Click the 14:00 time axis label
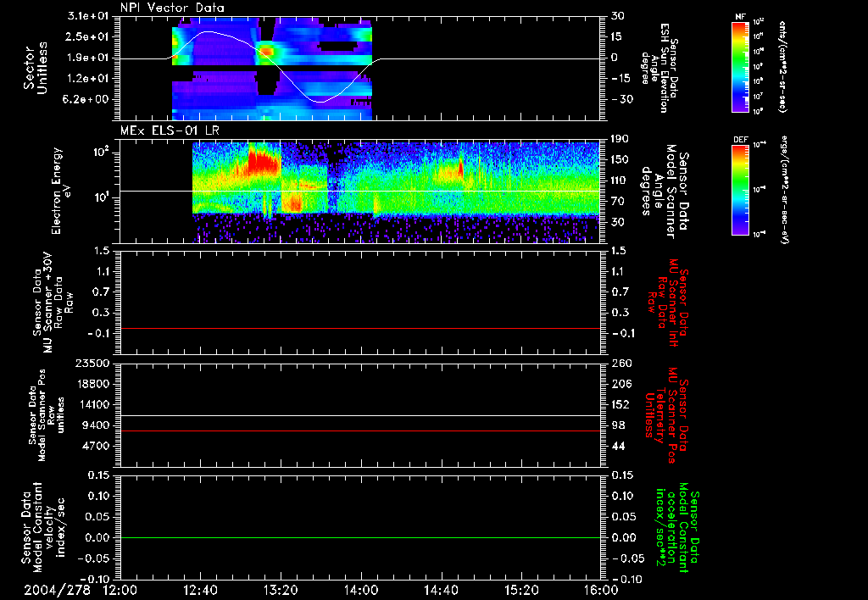868x600 pixels. [361, 590]
